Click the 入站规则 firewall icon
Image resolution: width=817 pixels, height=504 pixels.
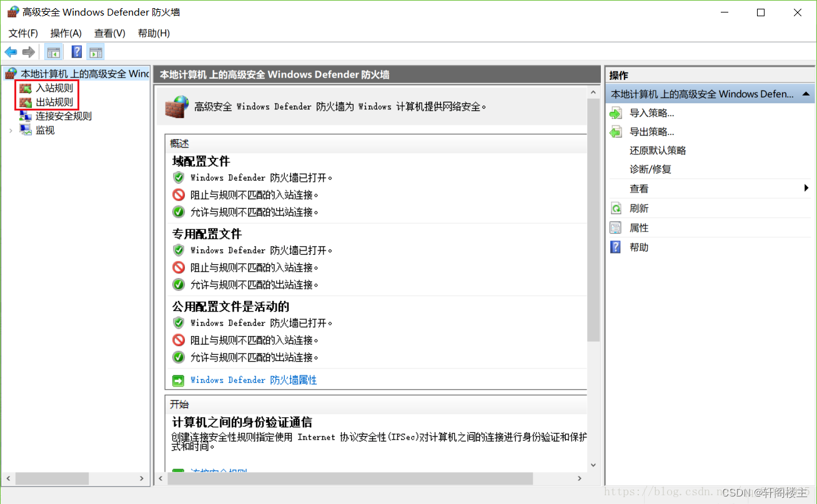click(x=26, y=88)
